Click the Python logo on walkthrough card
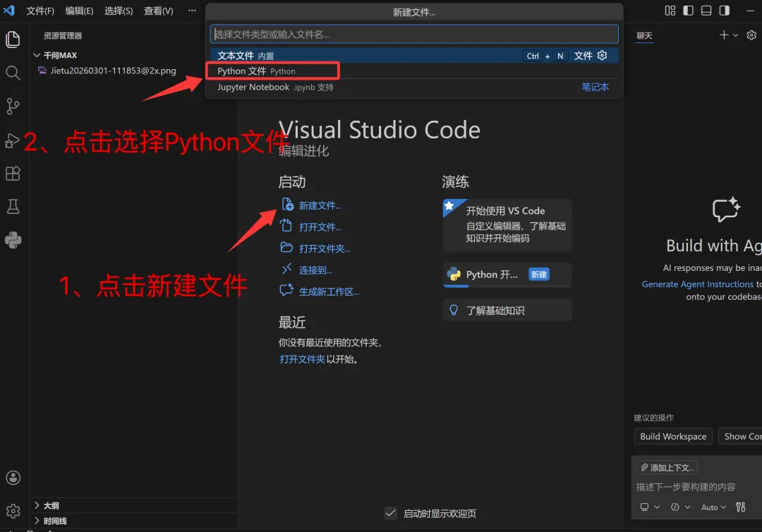Viewport: 762px width, 532px height. 454,274
